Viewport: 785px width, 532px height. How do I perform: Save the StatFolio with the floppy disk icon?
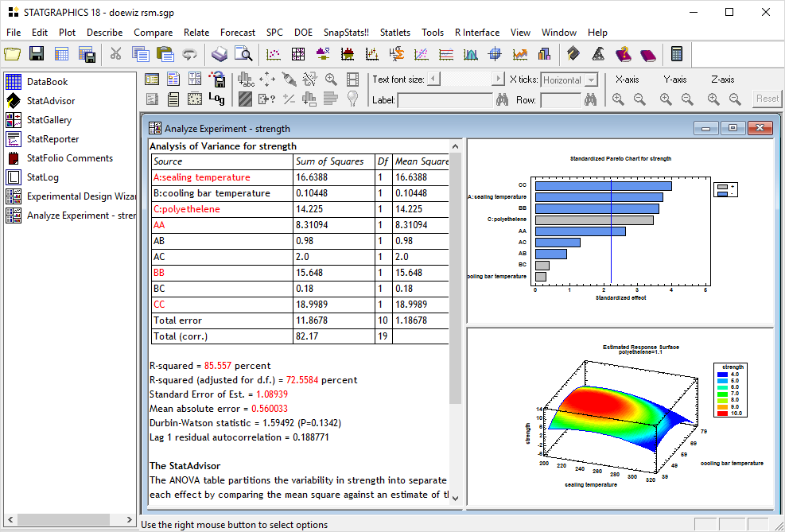(x=37, y=54)
